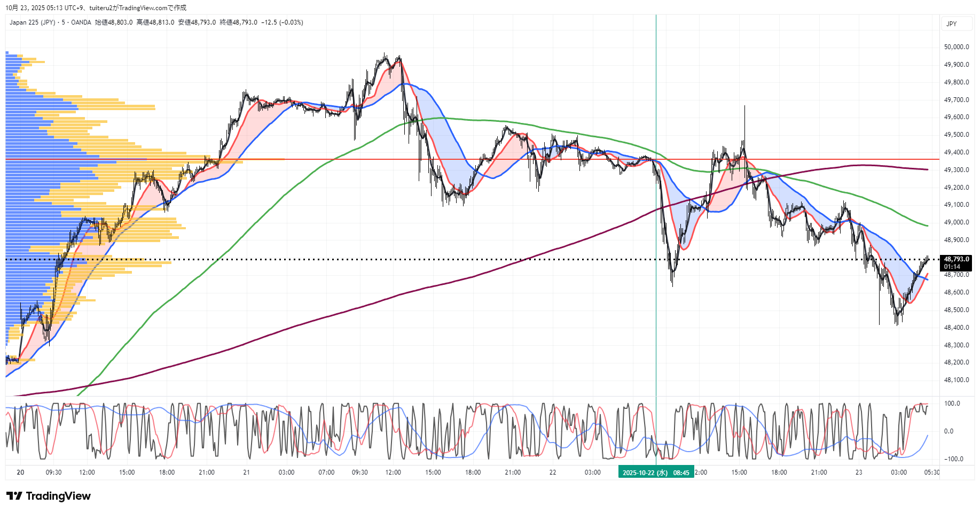Click the 07:00 time axis label
980x512 pixels.
point(326,472)
